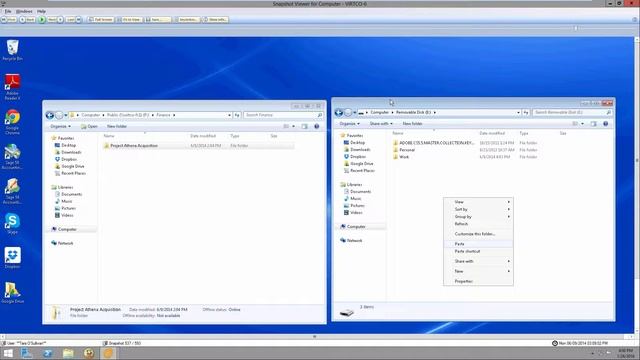Select the Project Athena Acquisition folder row

[198, 146]
